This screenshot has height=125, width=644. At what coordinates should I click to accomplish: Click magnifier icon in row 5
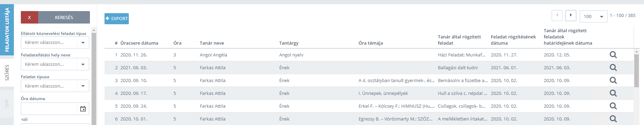(x=613, y=106)
